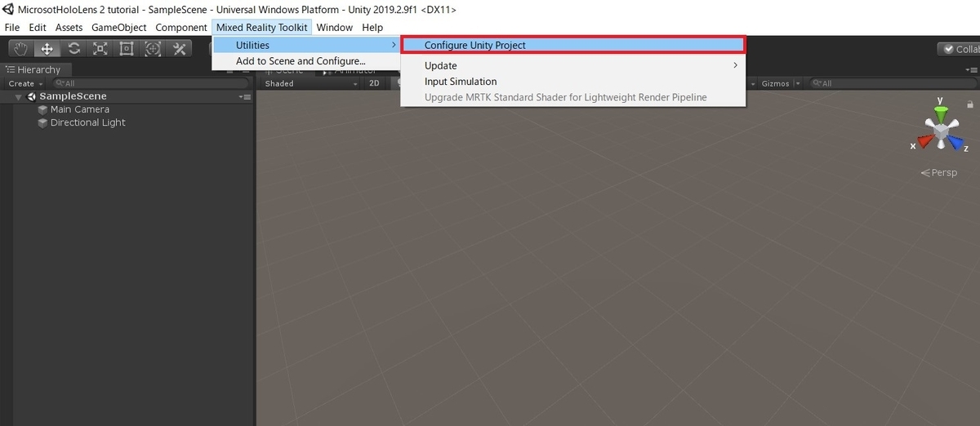
Task: Open custom editor tools wrench icon
Action: (x=179, y=48)
